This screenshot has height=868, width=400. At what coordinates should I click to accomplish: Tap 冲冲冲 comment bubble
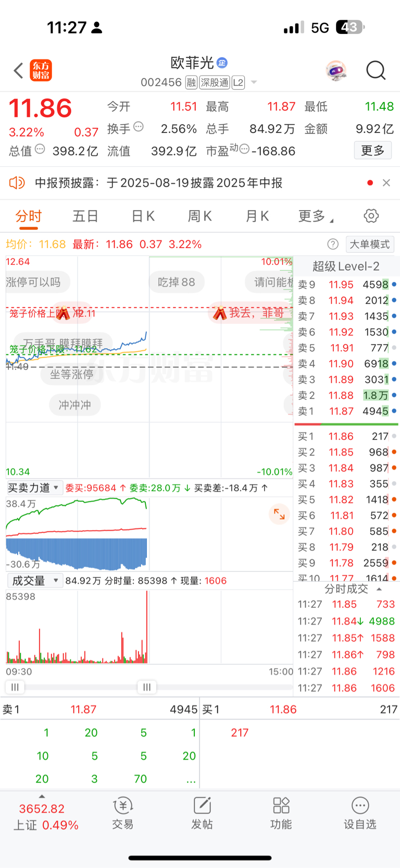click(x=75, y=405)
